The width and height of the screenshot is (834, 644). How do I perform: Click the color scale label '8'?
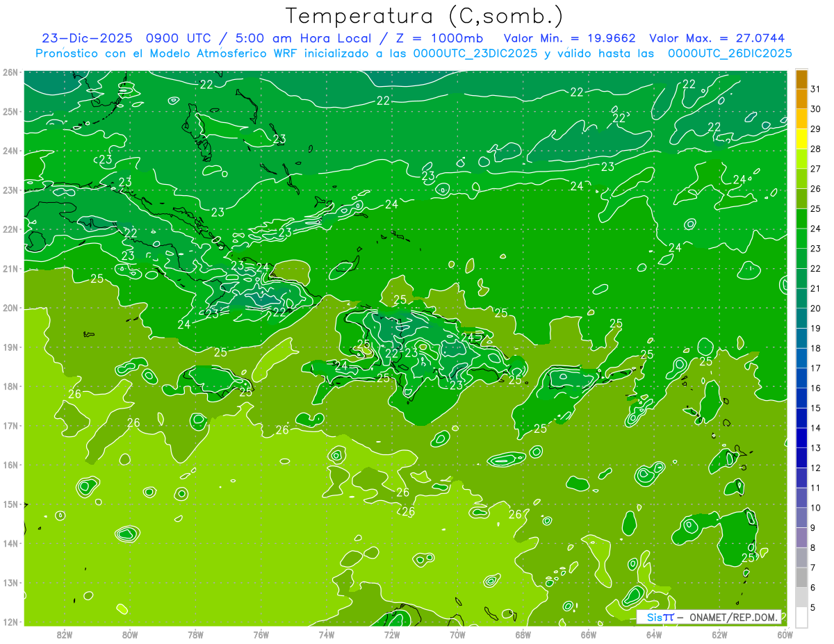813,547
